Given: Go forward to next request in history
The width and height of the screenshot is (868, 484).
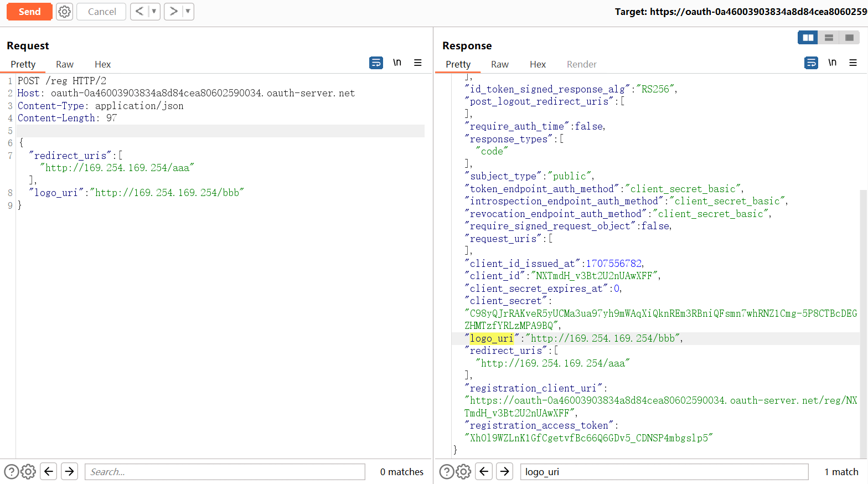Looking at the screenshot, I should (x=173, y=12).
